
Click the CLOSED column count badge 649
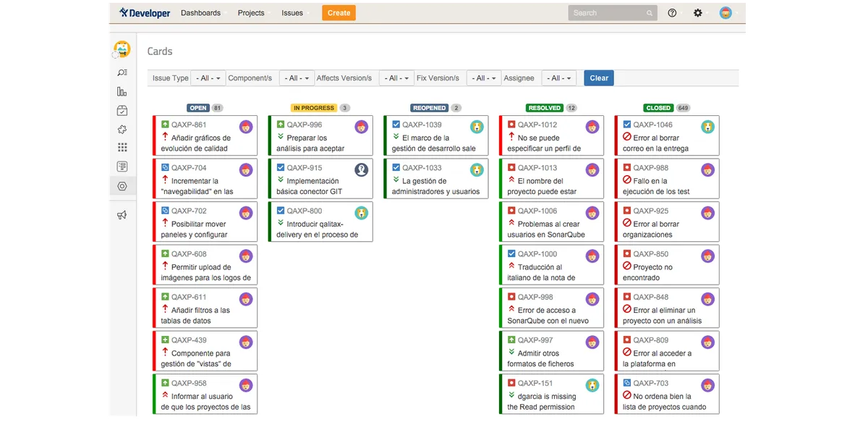click(683, 108)
